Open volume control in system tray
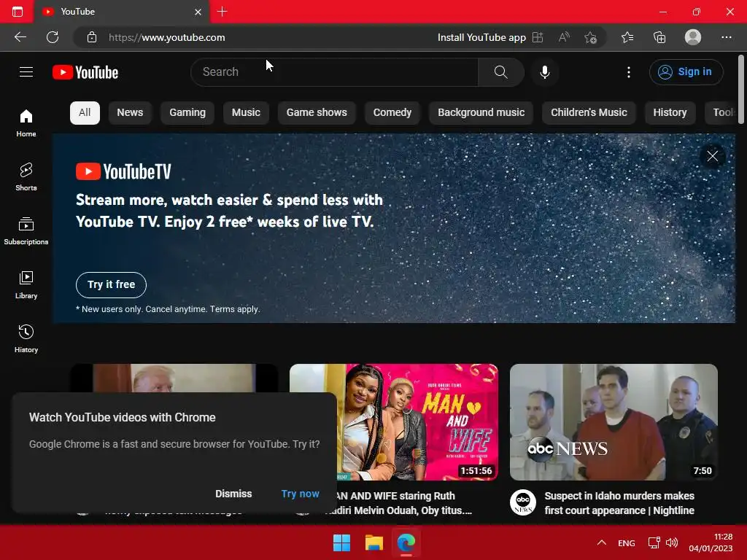Viewport: 747px width, 560px height. 672,542
